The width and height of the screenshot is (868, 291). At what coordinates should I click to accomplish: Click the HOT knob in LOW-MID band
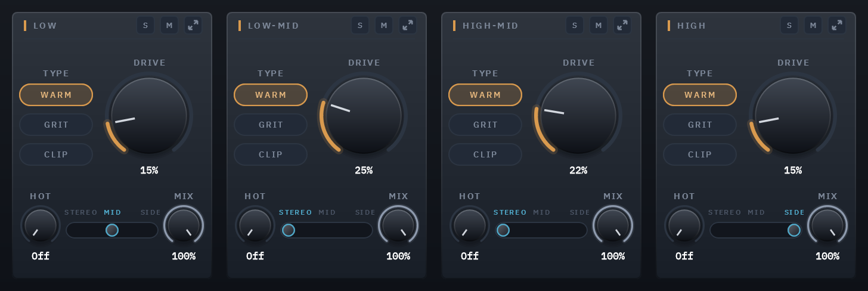coord(255,225)
